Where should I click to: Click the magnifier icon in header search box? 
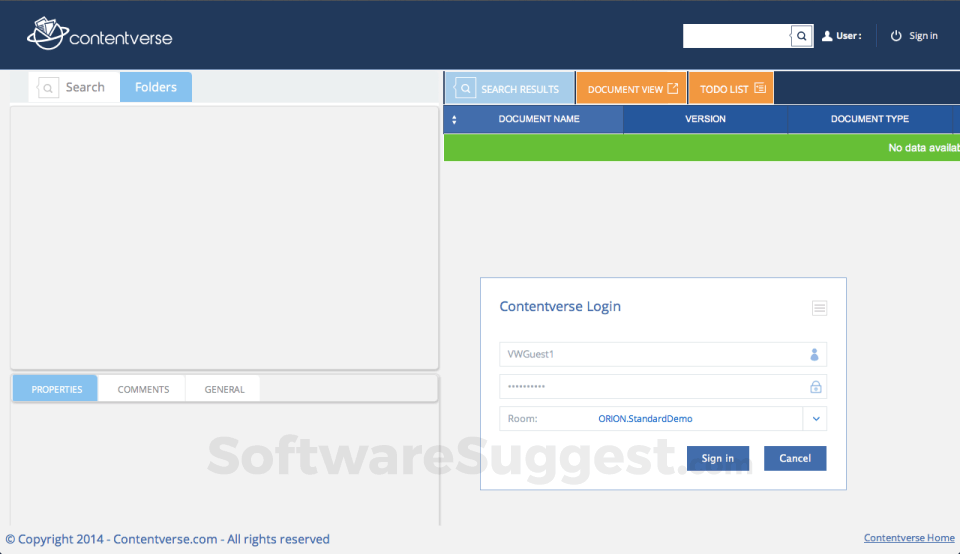click(801, 36)
